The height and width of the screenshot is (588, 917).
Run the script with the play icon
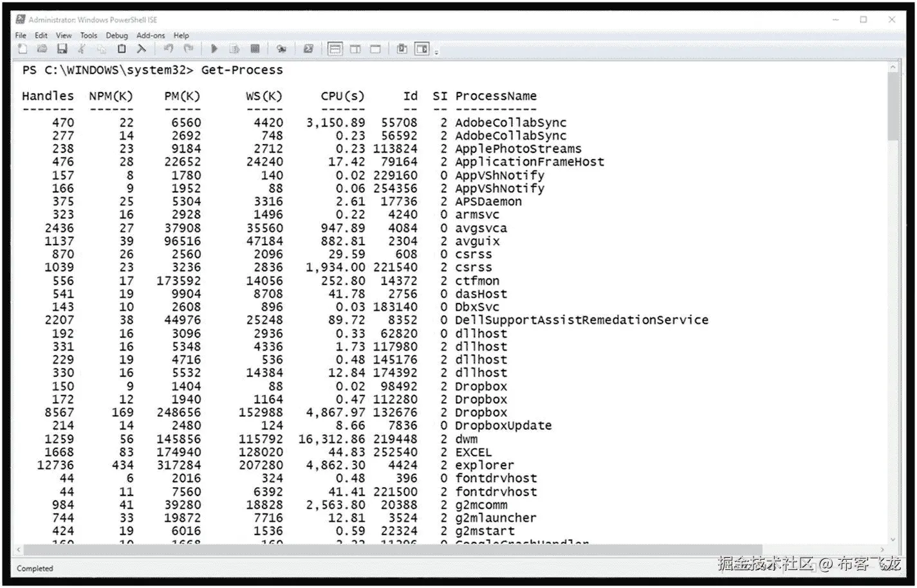coord(214,49)
